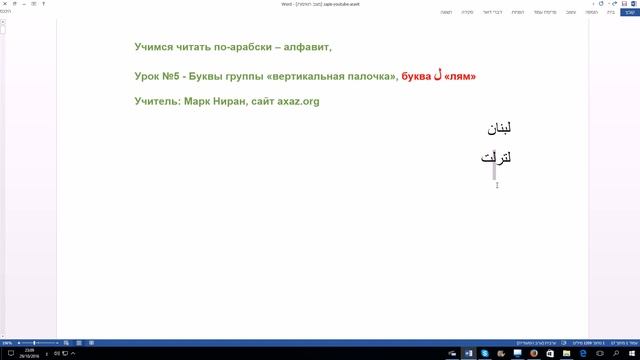Click the green Урок №5 heading text
This screenshot has height=360, width=640.
tap(267, 76)
